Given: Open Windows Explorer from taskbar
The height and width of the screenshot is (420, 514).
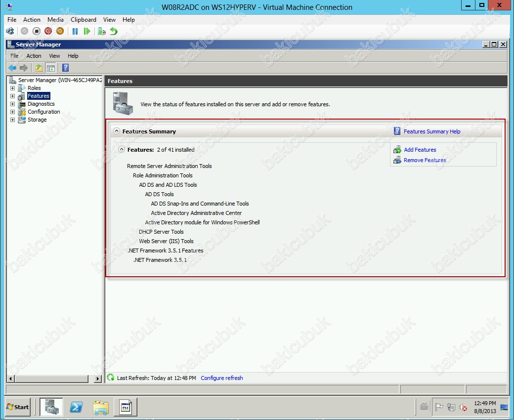Looking at the screenshot, I should pos(101,407).
